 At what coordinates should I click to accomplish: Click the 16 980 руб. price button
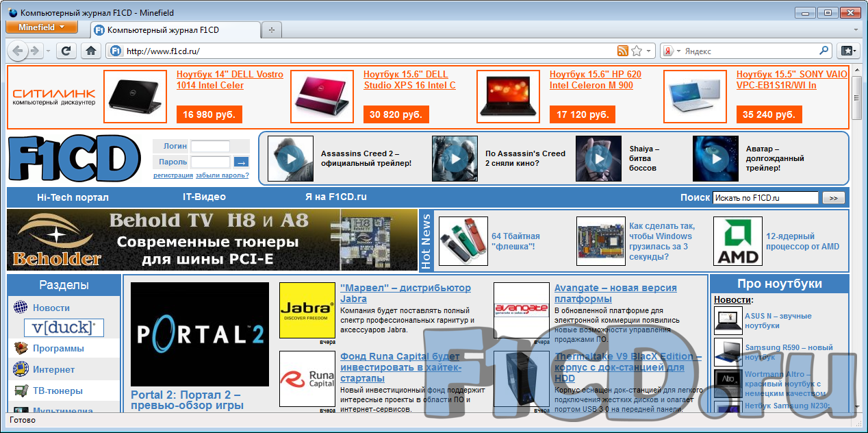(x=209, y=114)
